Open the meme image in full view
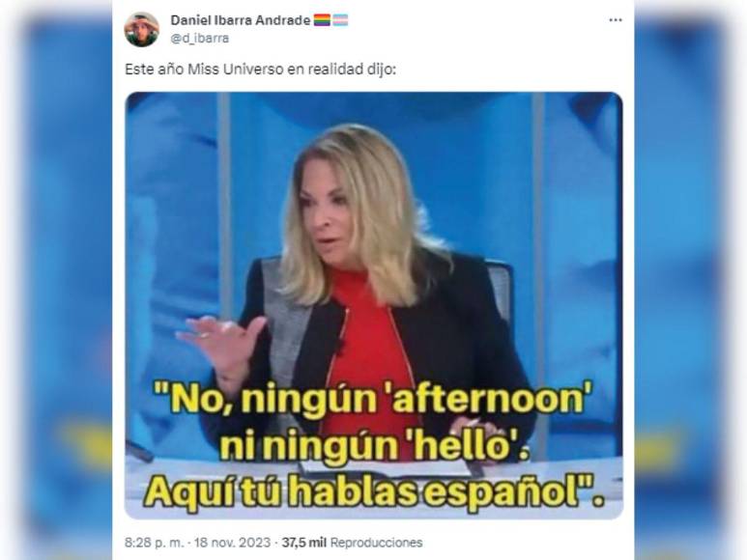The image size is (747, 560). pyautogui.click(x=373, y=305)
